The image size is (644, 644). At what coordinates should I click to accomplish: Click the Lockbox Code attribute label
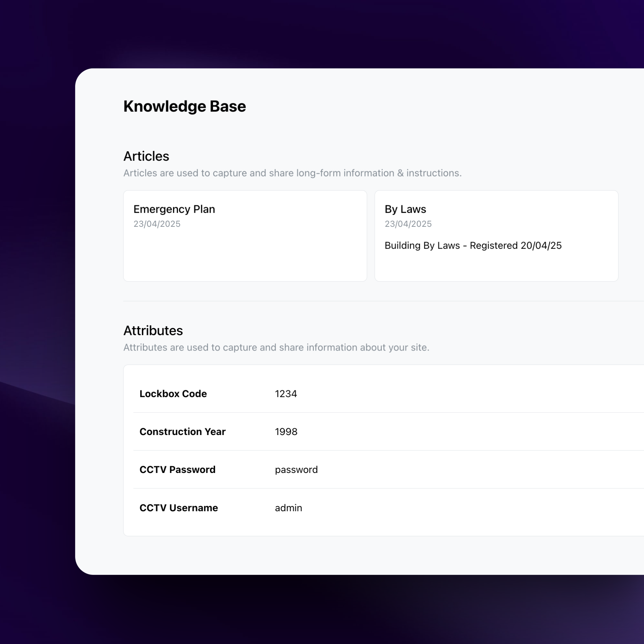(x=173, y=394)
